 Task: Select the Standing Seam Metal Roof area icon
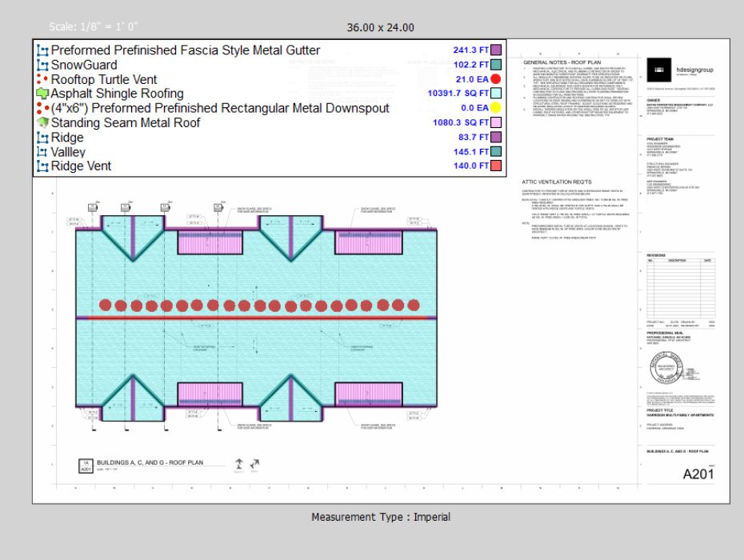tap(43, 122)
